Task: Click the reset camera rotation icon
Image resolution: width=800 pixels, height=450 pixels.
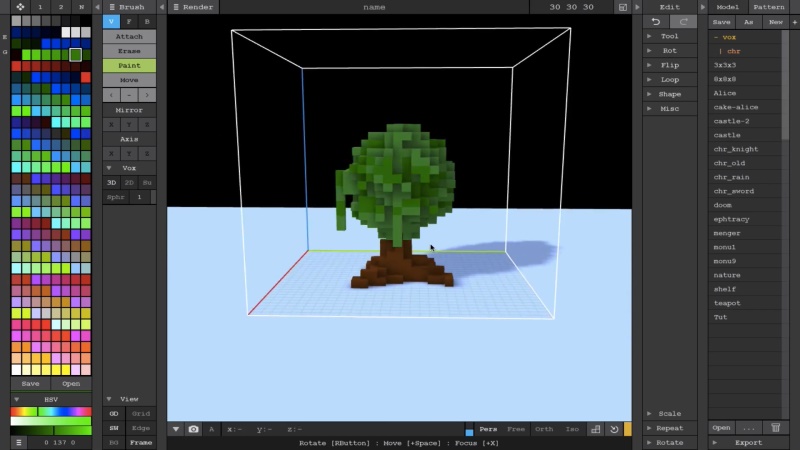Action: [x=613, y=429]
